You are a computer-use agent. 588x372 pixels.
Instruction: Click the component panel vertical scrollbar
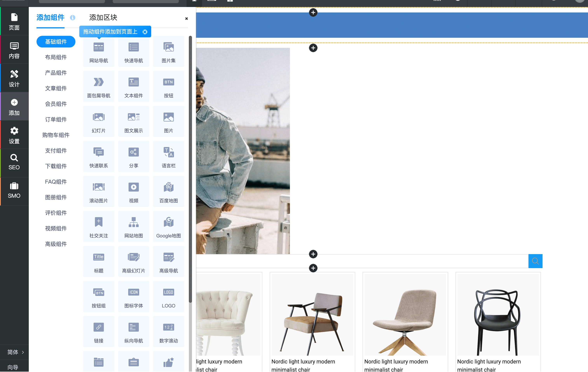click(x=190, y=169)
